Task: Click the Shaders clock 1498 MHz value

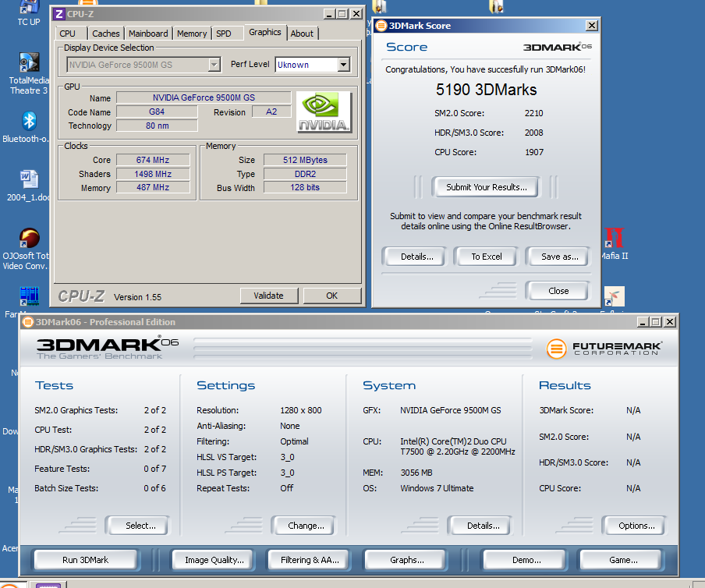Action: pos(153,174)
